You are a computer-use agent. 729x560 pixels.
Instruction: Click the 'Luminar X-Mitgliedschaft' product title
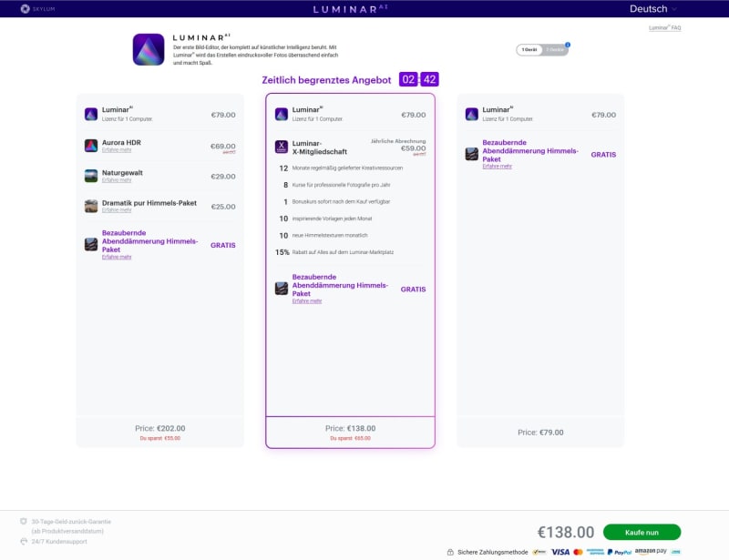320,148
